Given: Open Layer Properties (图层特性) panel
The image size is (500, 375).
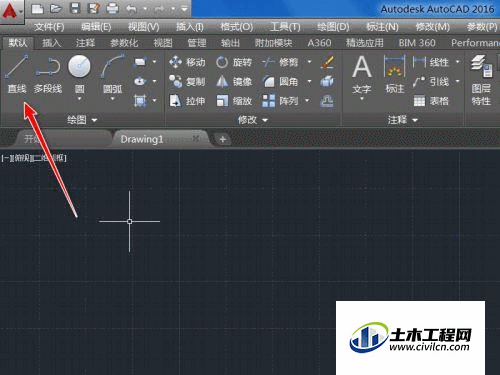Looking at the screenshot, I should (x=481, y=80).
